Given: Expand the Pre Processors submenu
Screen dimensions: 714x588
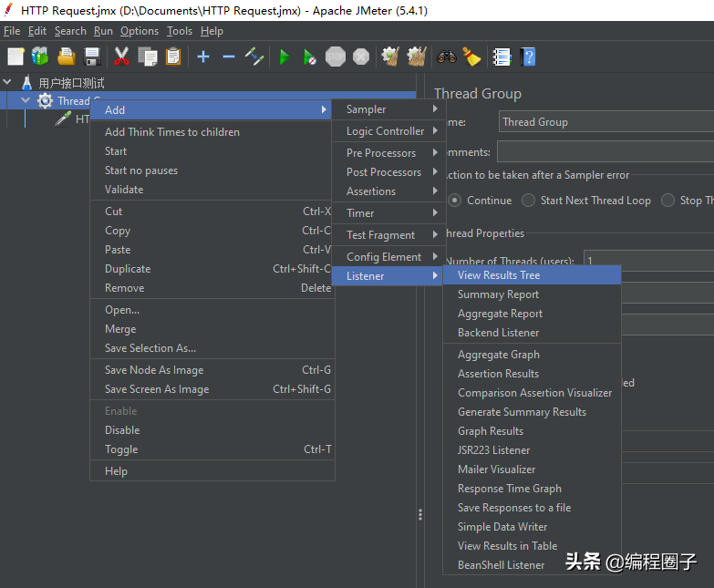Looking at the screenshot, I should coord(387,153).
